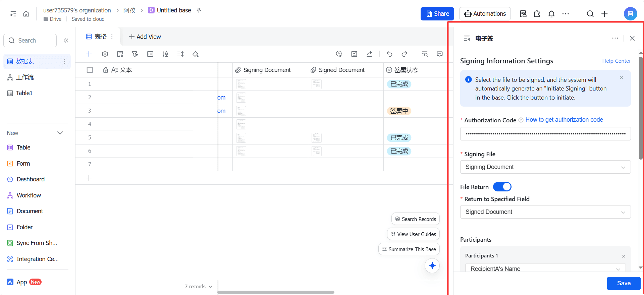Check the select-all rows checkbox
The width and height of the screenshot is (644, 295).
(x=90, y=70)
